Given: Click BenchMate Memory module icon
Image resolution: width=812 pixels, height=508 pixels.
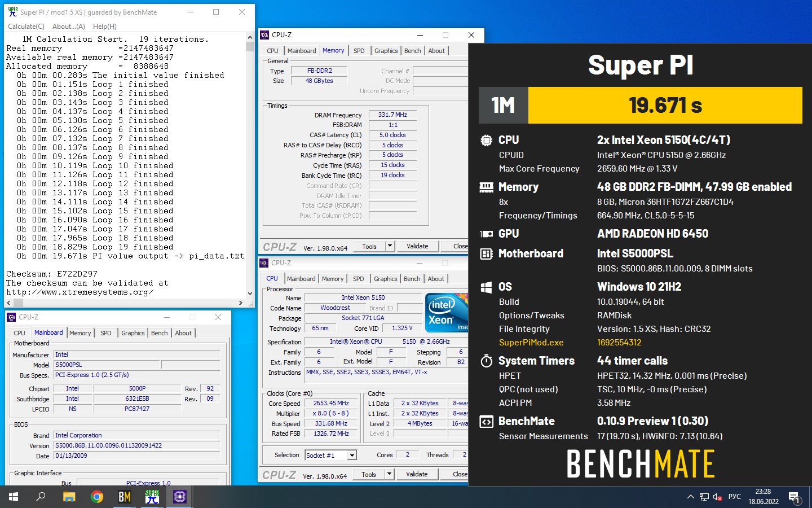Looking at the screenshot, I should 486,187.
